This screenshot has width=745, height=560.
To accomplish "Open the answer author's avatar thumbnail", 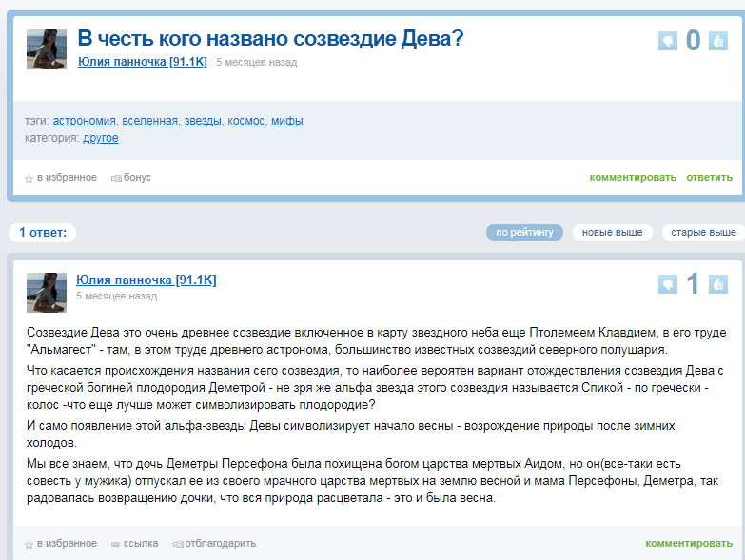I will pos(47,293).
